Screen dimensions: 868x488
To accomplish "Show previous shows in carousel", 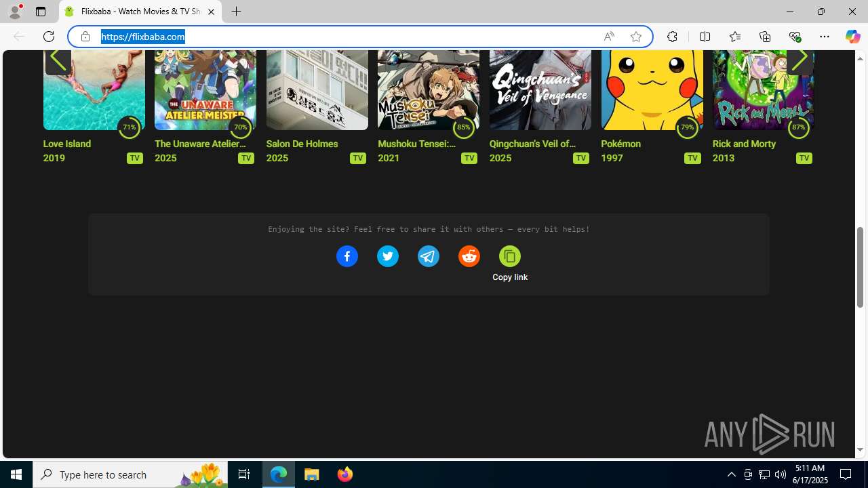I will [58, 60].
